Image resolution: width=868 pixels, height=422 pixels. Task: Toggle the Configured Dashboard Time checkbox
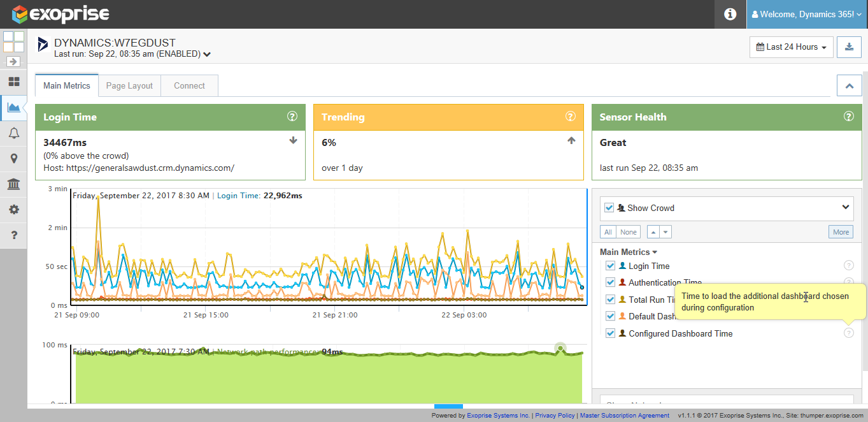click(610, 333)
